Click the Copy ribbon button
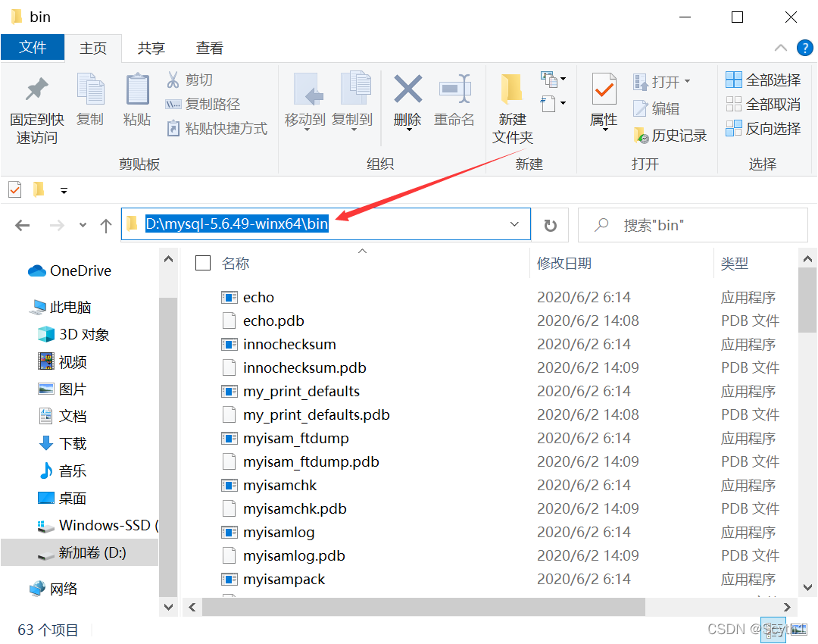 [x=90, y=99]
